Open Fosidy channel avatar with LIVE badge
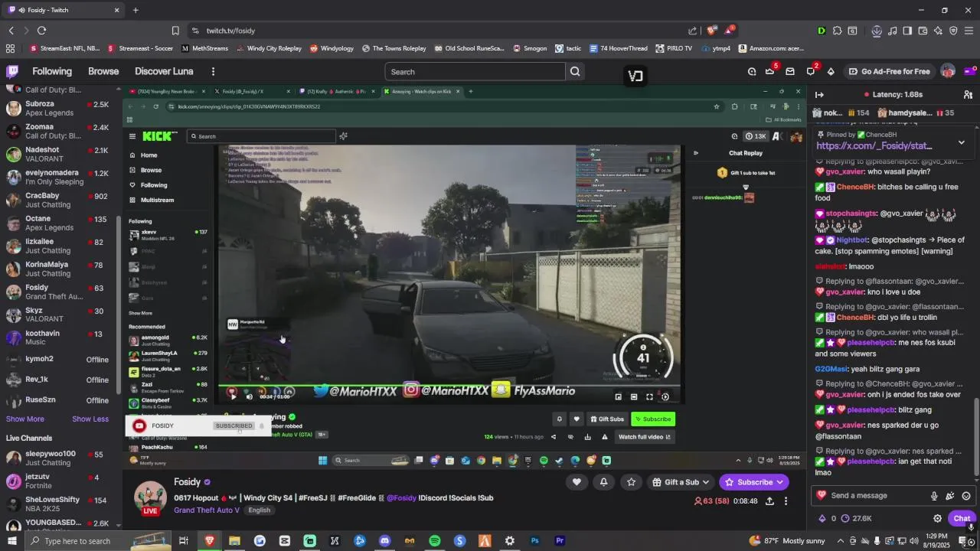 coord(150,499)
